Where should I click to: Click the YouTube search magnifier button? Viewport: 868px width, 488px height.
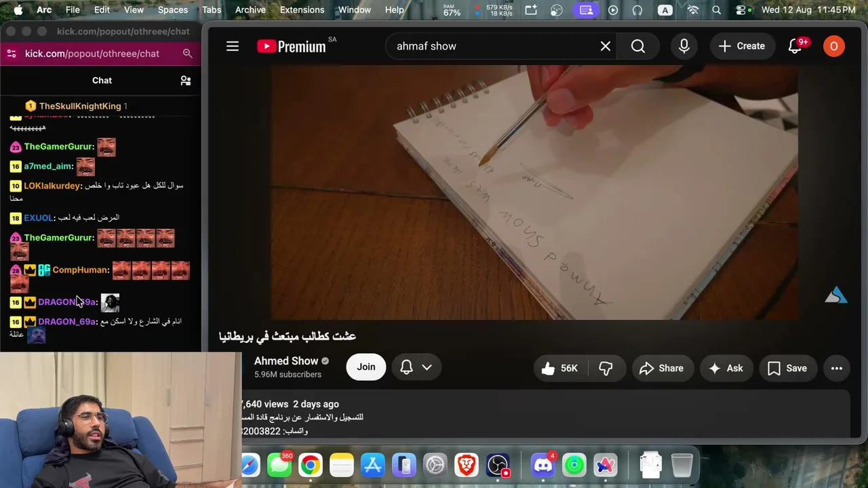pyautogui.click(x=638, y=46)
